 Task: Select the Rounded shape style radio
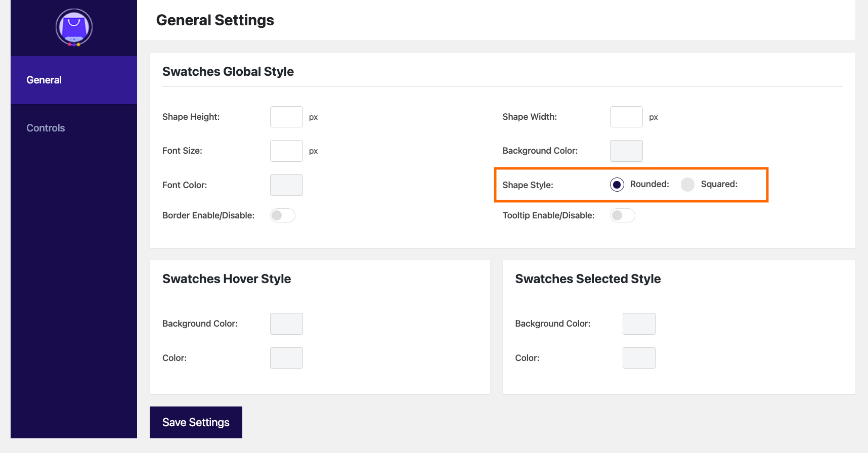pyautogui.click(x=617, y=185)
